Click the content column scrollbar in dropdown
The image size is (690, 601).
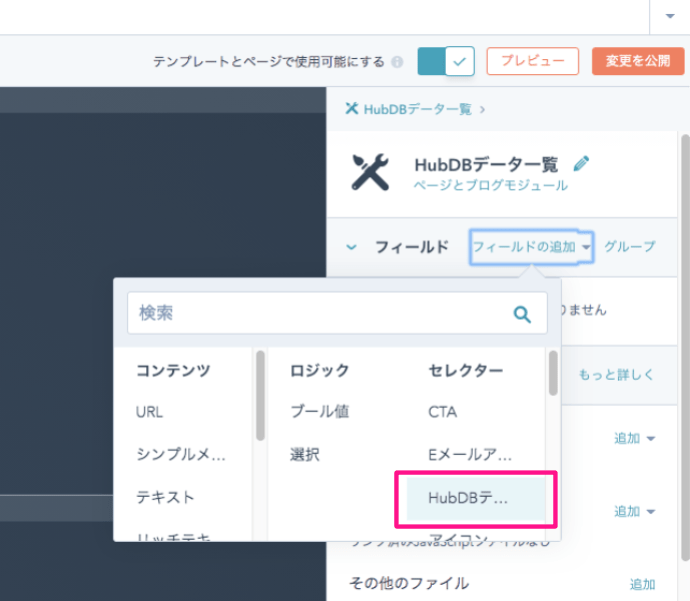tap(260, 395)
